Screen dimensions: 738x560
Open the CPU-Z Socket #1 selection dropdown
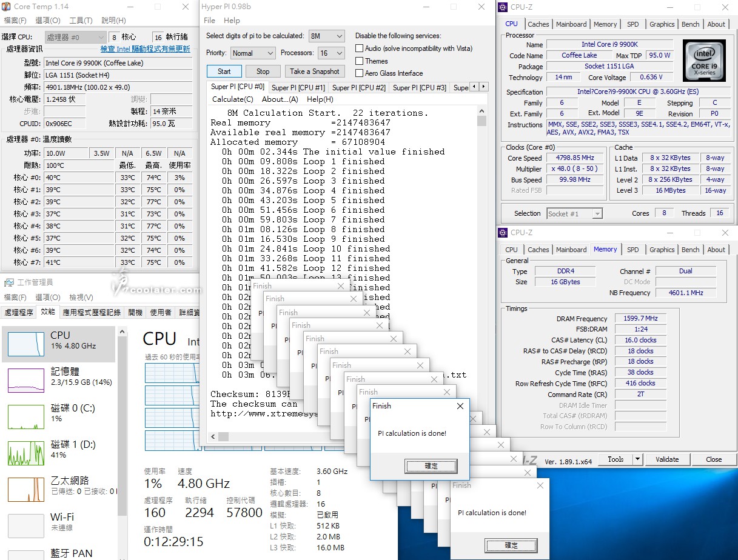click(x=574, y=213)
